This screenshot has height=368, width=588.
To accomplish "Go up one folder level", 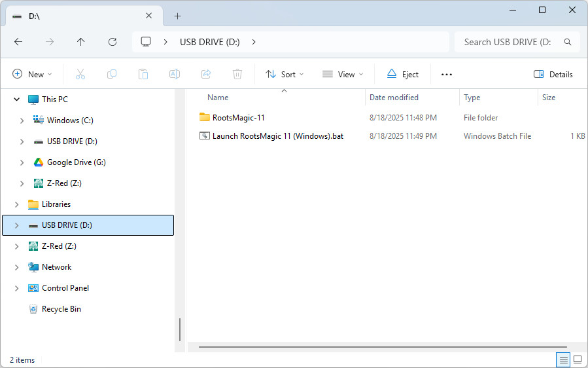I will (x=81, y=42).
